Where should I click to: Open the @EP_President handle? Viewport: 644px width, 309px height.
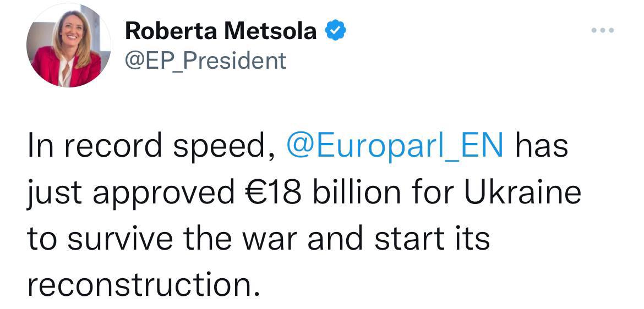click(x=206, y=60)
